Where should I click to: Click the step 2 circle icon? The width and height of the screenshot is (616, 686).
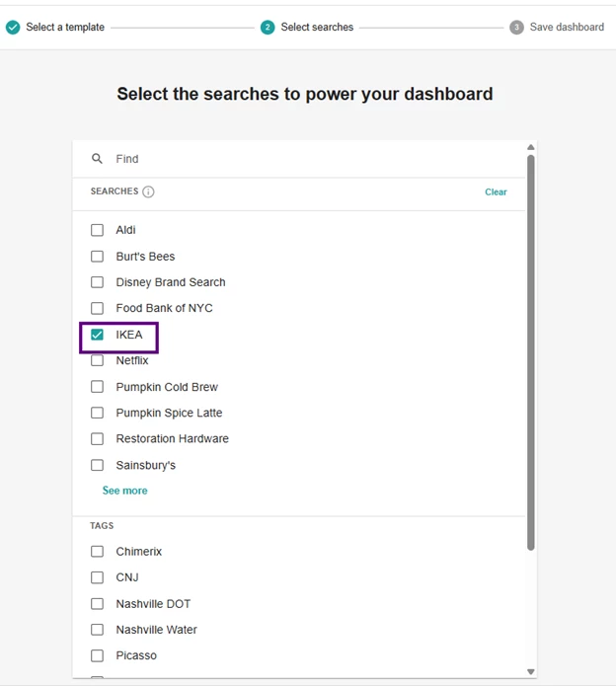[x=268, y=27]
